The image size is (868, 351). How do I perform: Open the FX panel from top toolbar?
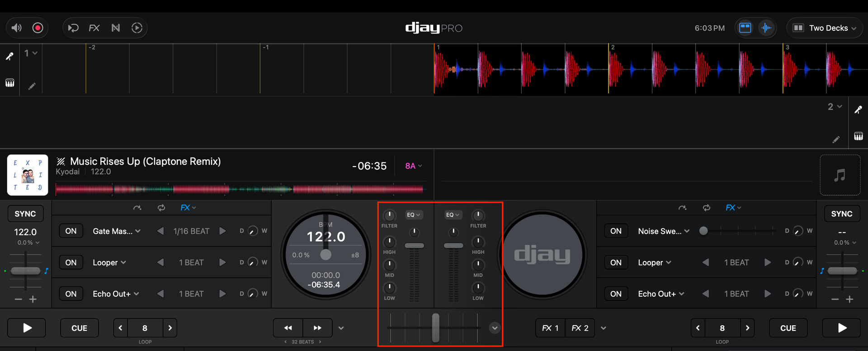point(94,28)
